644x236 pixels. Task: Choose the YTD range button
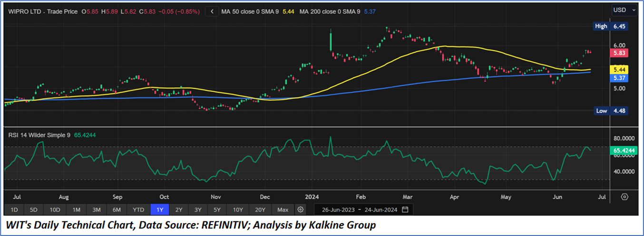(x=138, y=209)
